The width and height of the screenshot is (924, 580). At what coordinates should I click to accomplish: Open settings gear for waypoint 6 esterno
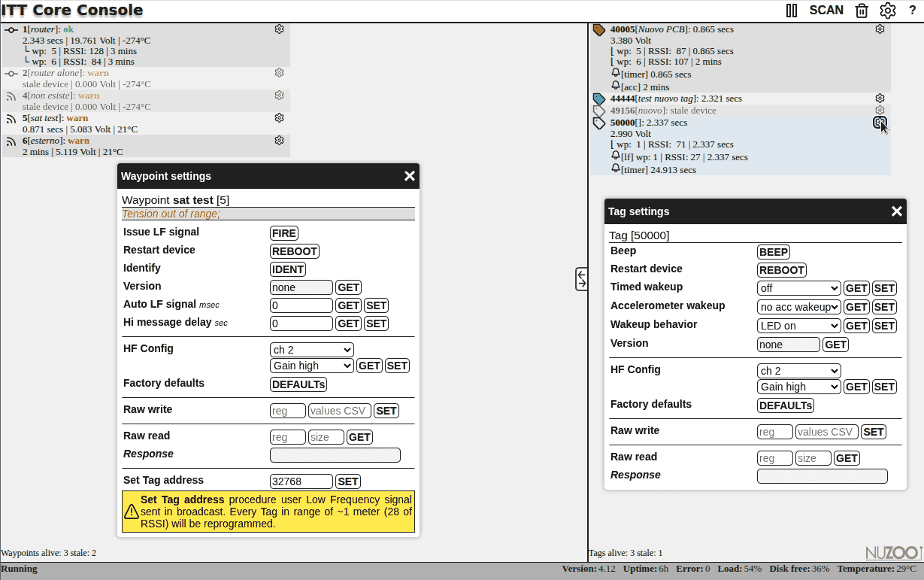pos(279,141)
